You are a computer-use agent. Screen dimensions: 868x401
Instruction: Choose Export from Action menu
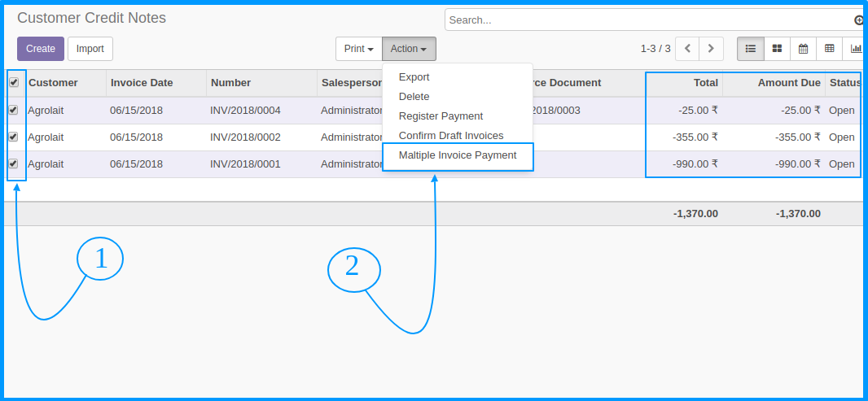point(414,77)
